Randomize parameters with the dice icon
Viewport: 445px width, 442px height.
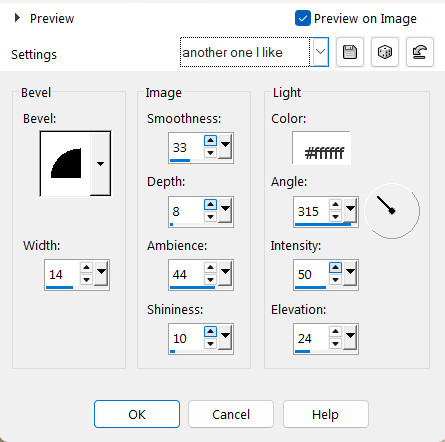[385, 52]
